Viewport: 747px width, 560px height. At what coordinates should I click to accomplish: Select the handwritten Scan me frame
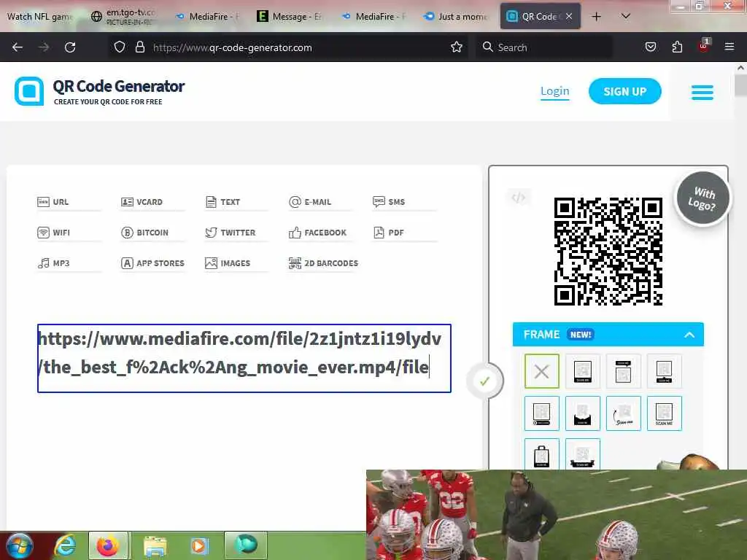click(x=623, y=413)
